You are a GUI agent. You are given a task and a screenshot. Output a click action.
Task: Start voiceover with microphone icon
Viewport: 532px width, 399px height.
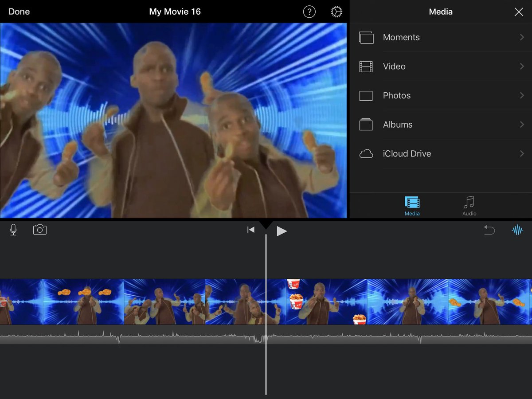click(13, 230)
